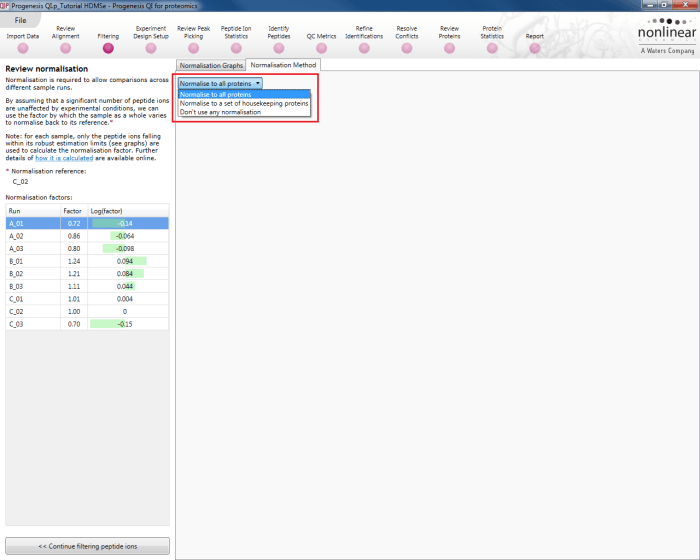
Task: Open the Resolve Conflicts workflow step
Action: click(407, 39)
